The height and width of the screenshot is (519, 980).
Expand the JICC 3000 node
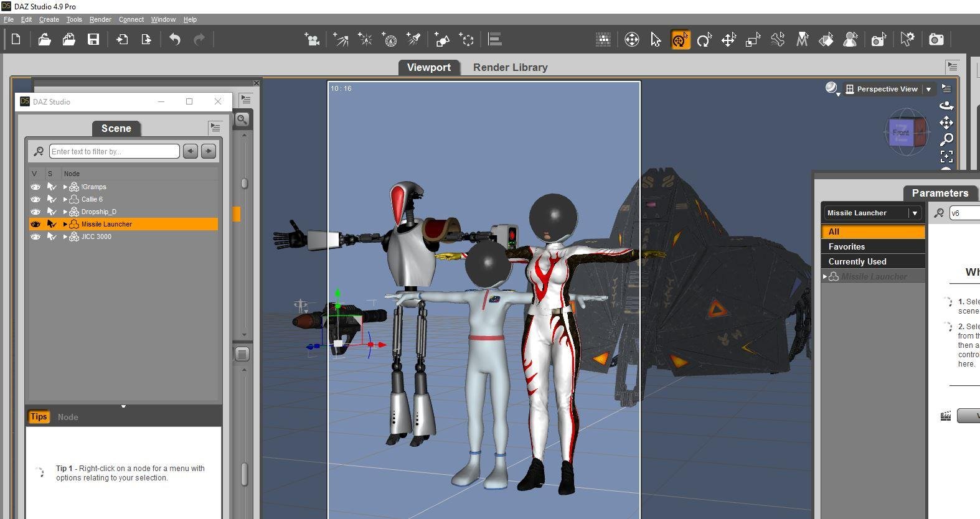coord(65,236)
